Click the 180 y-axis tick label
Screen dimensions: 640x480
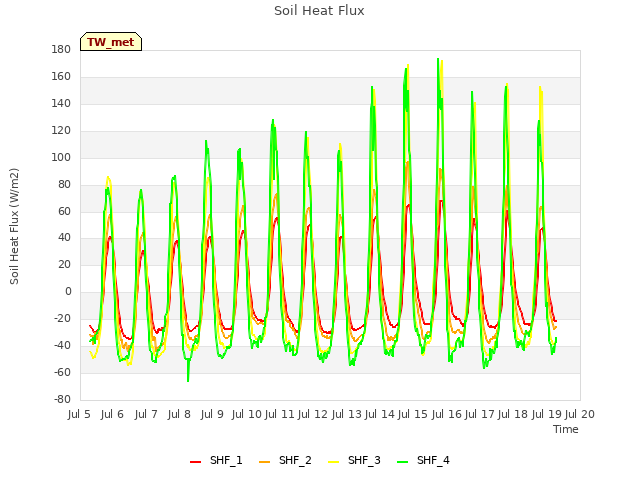(x=61, y=50)
